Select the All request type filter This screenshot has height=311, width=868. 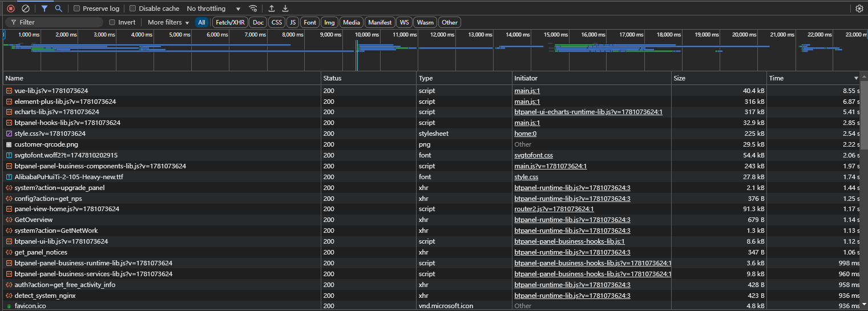[x=201, y=22]
